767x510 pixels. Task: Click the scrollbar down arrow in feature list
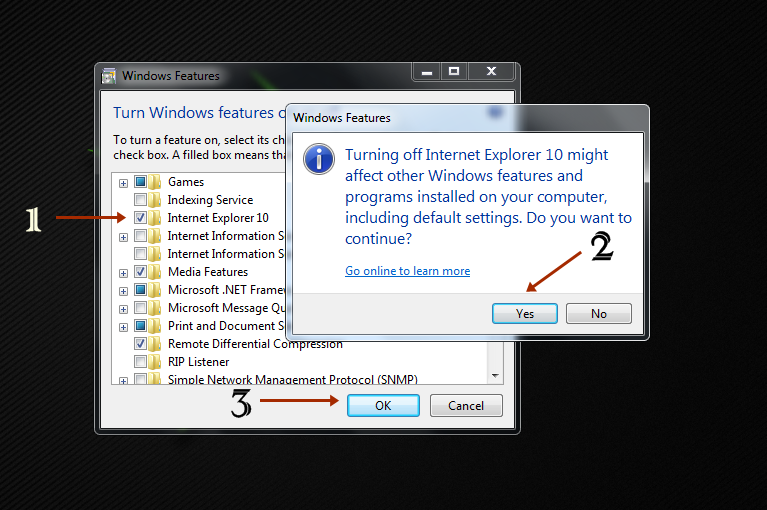coord(495,376)
